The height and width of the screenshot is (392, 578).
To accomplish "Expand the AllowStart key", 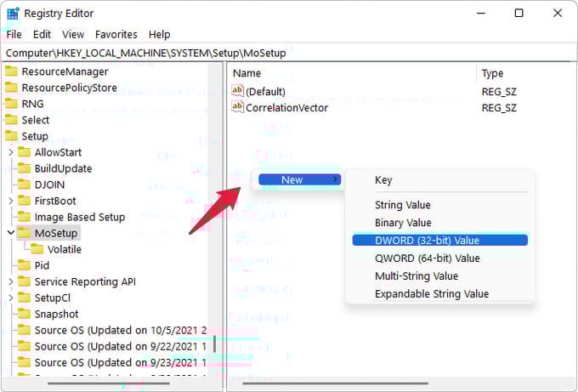I will pyautogui.click(x=11, y=152).
